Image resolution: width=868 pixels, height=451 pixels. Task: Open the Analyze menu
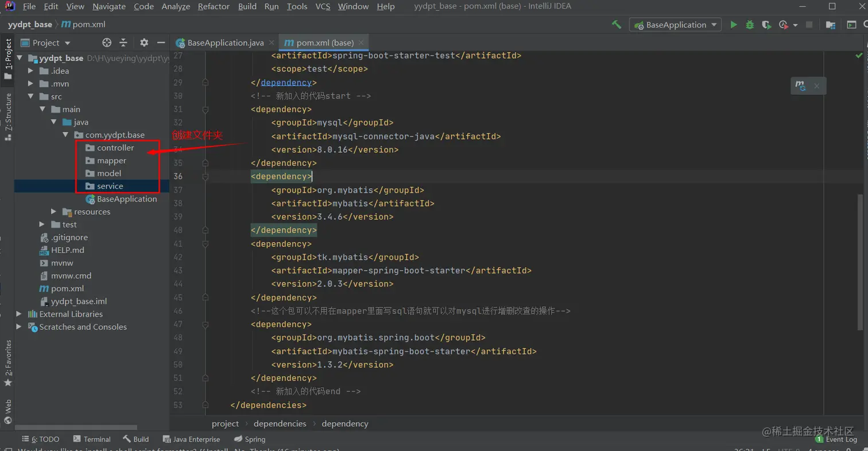176,6
